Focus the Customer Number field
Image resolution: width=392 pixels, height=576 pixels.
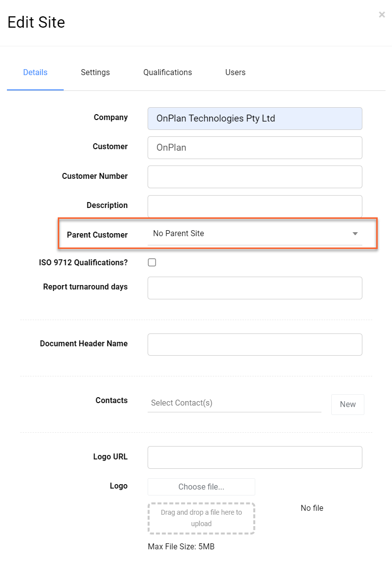coord(255,177)
